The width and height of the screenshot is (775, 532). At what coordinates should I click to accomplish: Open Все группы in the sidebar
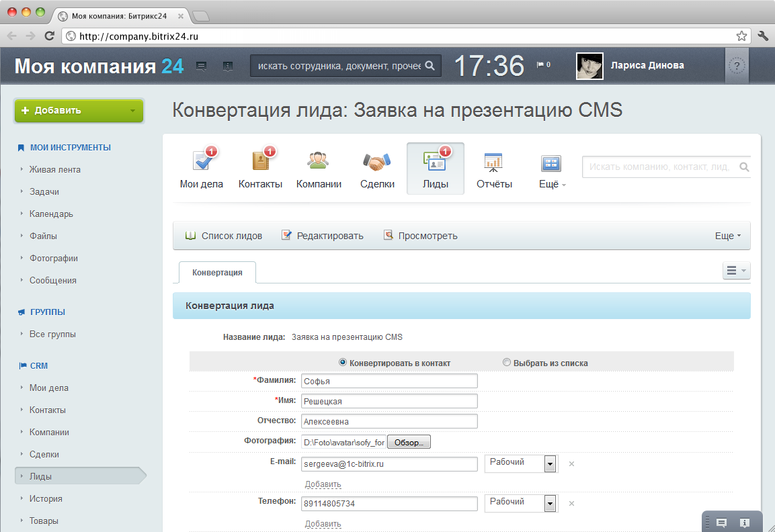point(52,335)
